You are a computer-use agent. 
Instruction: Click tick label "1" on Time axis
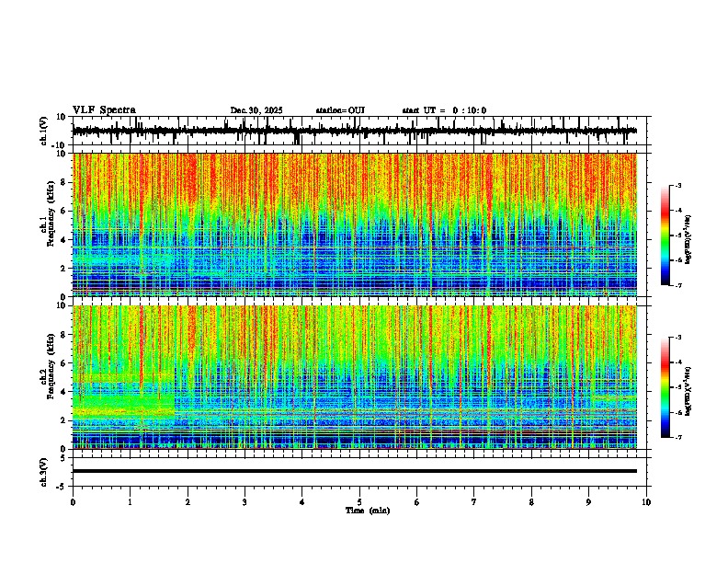tap(130, 502)
